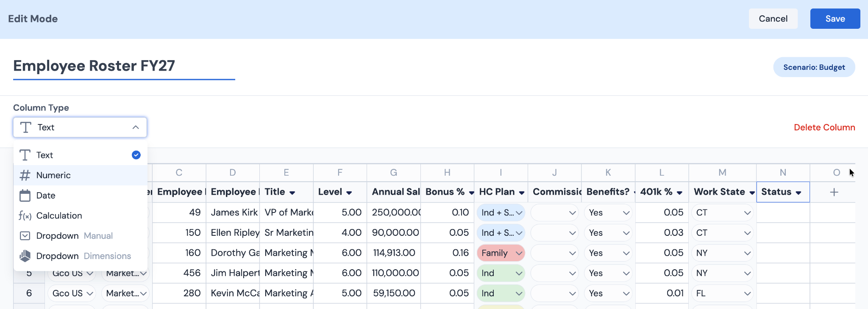
Task: Click the plus icon to add column
Action: 834,192
